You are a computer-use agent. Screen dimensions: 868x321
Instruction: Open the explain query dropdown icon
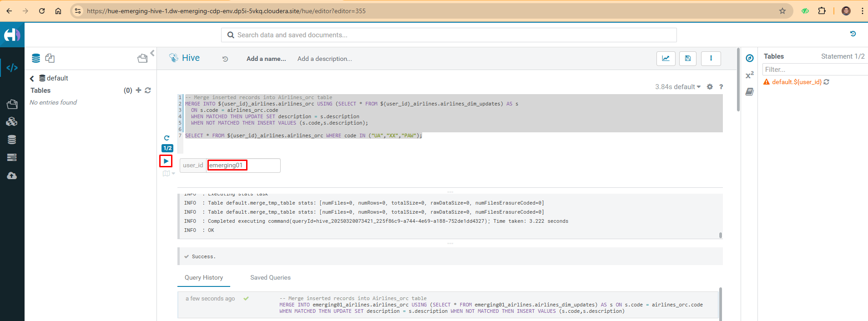(x=168, y=173)
